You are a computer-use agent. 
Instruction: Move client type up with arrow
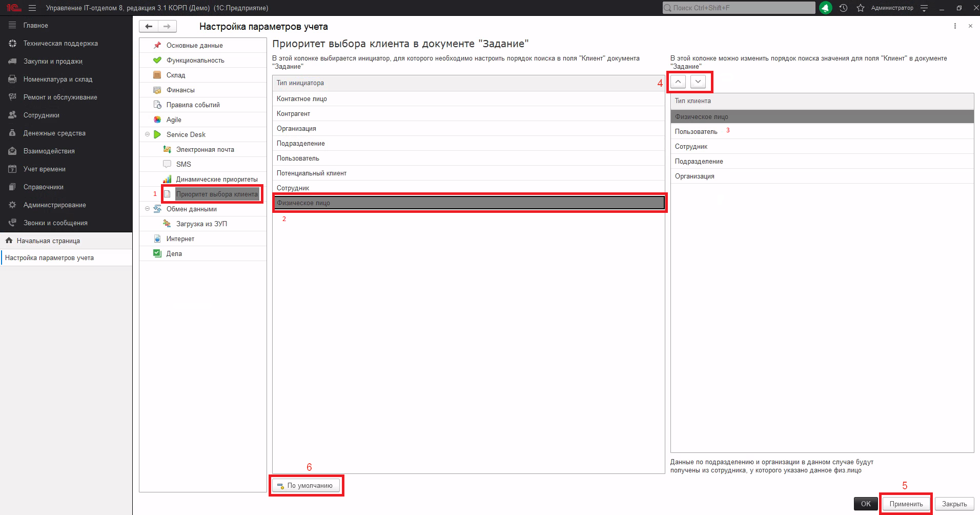click(x=678, y=82)
